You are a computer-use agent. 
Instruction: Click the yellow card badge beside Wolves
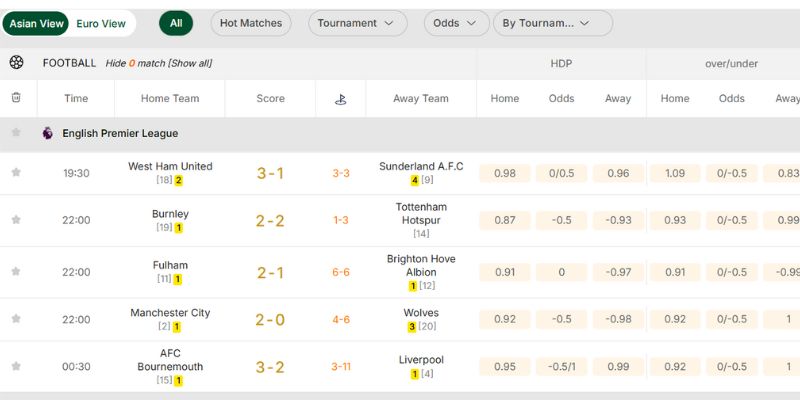tap(411, 327)
